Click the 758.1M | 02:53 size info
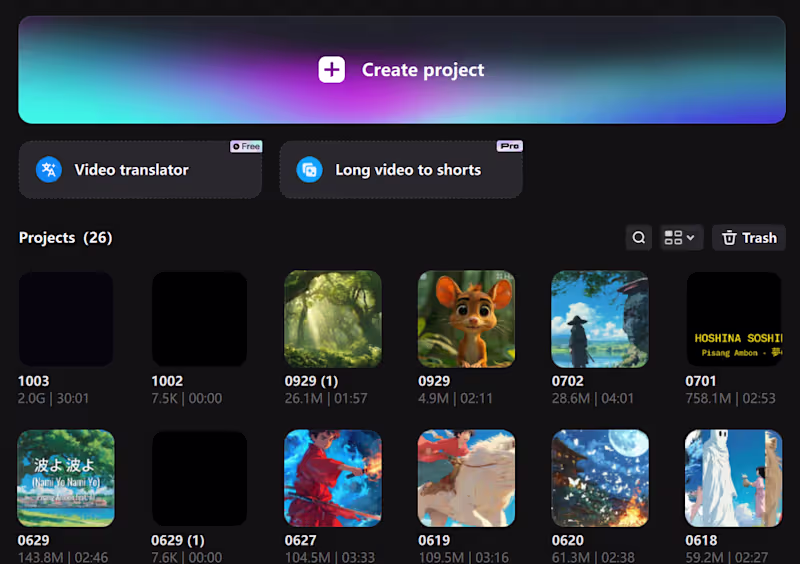 pyautogui.click(x=730, y=399)
